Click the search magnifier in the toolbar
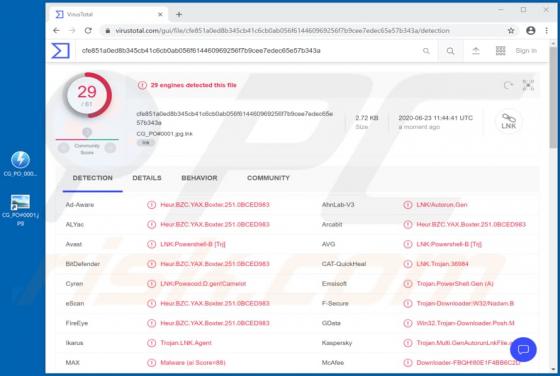 (x=450, y=51)
